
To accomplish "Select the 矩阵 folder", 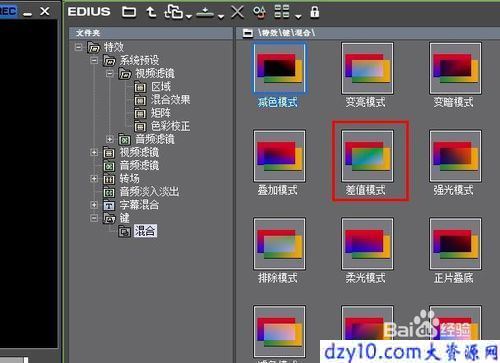I will pos(161,113).
